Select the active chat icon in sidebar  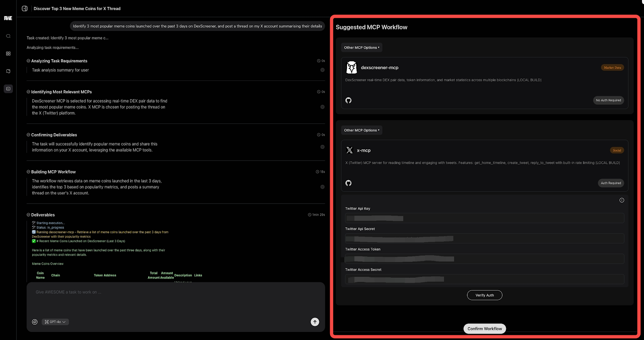tap(8, 89)
